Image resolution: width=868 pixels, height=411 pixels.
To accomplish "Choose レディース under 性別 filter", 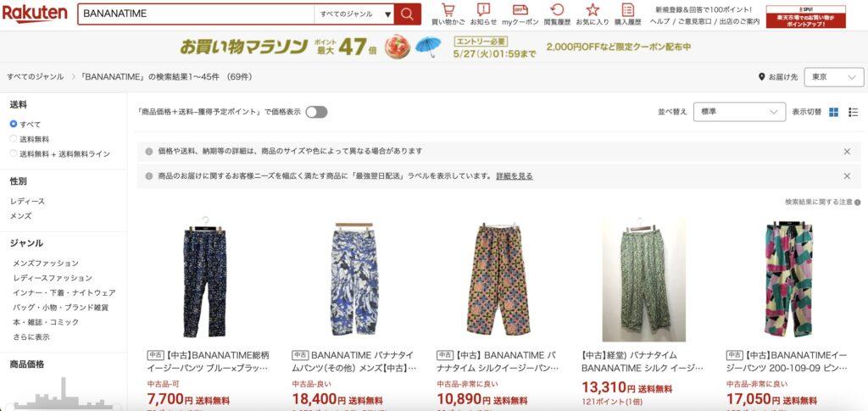I will 28,202.
